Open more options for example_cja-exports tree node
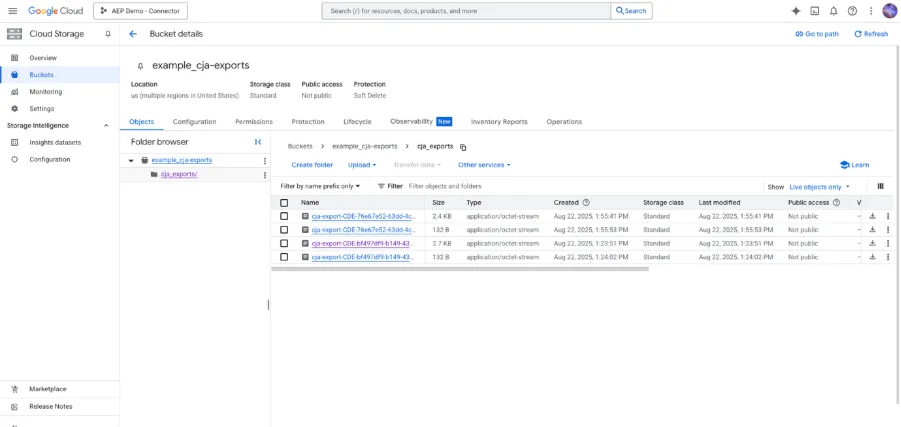This screenshot has width=901, height=427. [264, 161]
